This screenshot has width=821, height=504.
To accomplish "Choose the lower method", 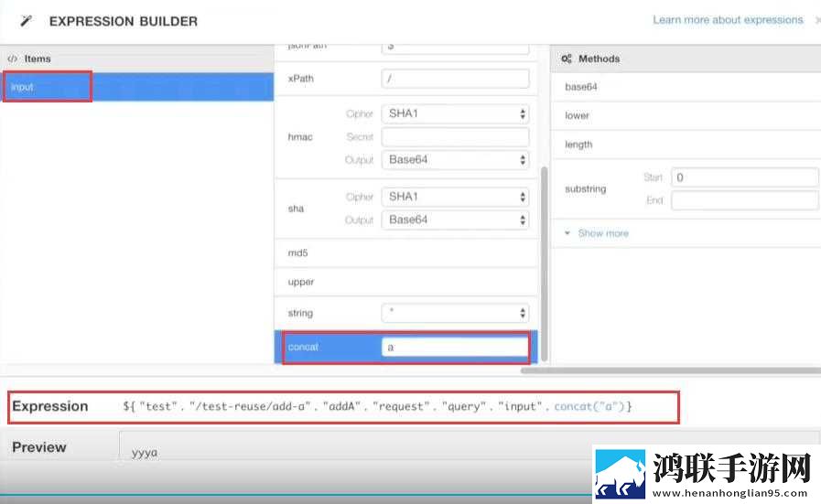I will [686, 115].
